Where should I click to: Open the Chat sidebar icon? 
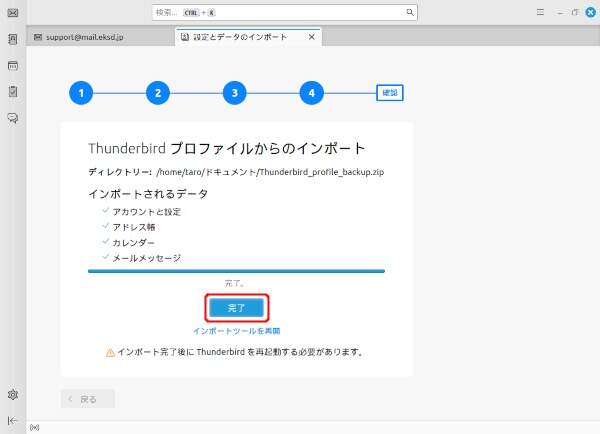point(13,118)
